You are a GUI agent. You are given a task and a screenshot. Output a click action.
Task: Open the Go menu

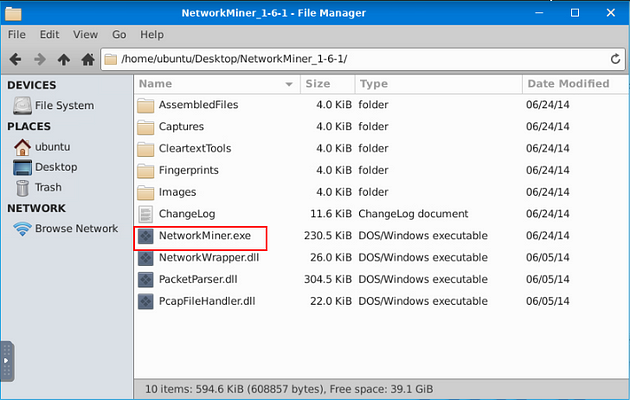pos(119,35)
